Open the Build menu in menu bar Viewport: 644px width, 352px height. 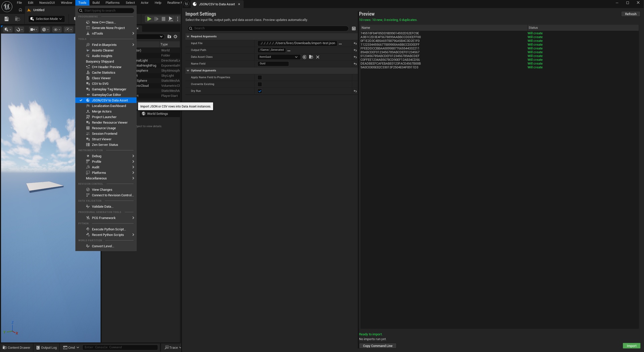tap(96, 3)
